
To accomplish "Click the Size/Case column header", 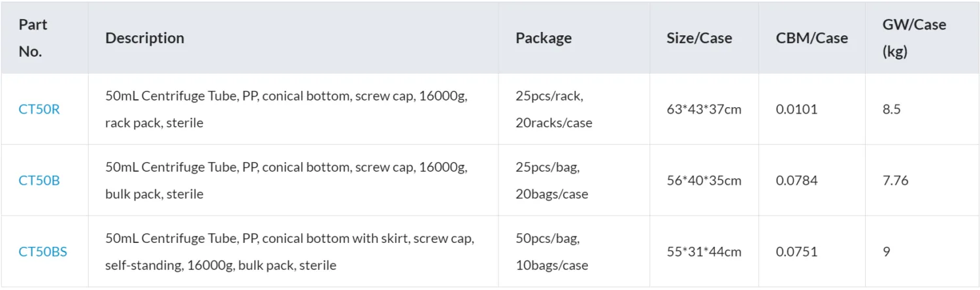I will pos(698,38).
